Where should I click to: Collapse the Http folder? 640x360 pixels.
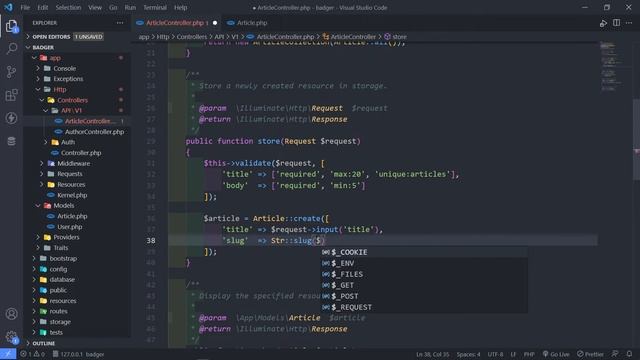[77, 89]
